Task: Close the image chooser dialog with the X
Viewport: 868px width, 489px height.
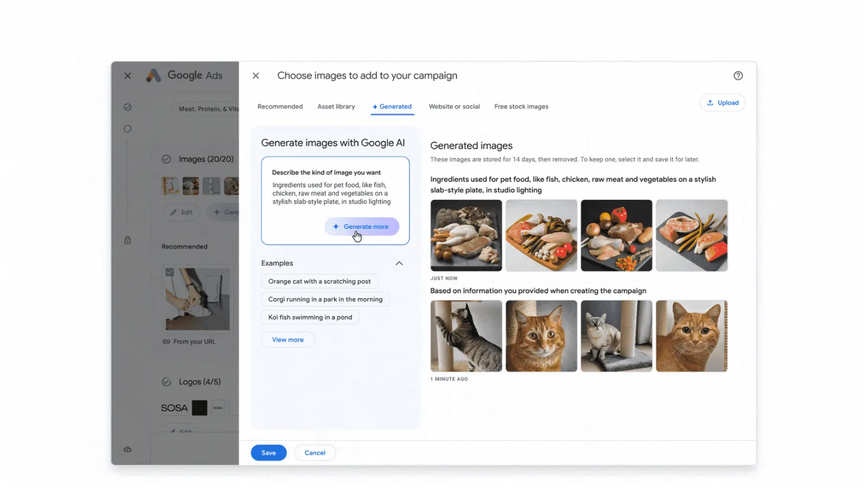Action: point(256,76)
